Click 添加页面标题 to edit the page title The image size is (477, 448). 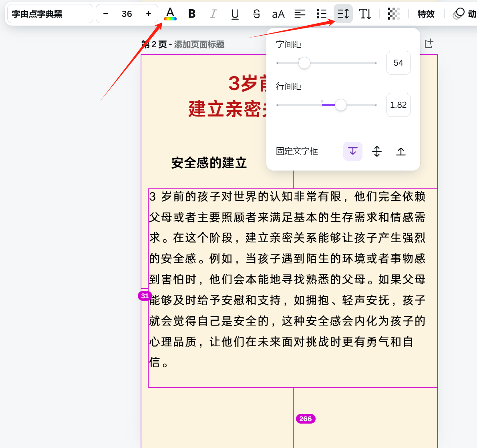point(199,44)
